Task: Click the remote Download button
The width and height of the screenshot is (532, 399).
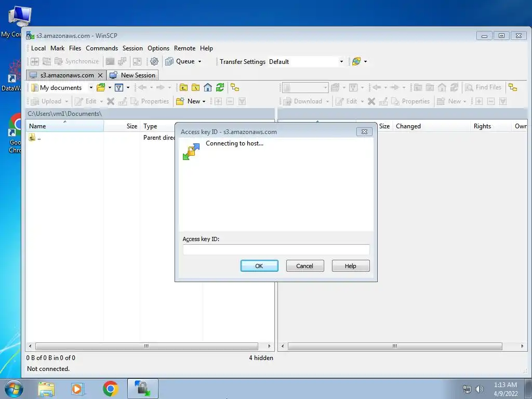Action: tap(303, 101)
